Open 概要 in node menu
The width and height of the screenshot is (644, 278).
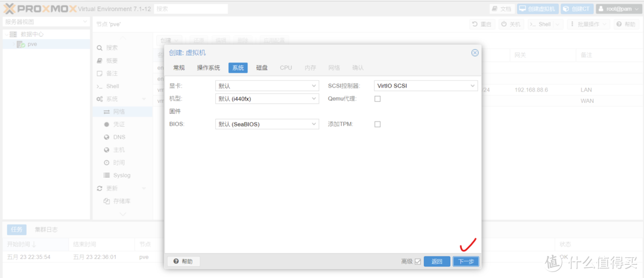122,61
